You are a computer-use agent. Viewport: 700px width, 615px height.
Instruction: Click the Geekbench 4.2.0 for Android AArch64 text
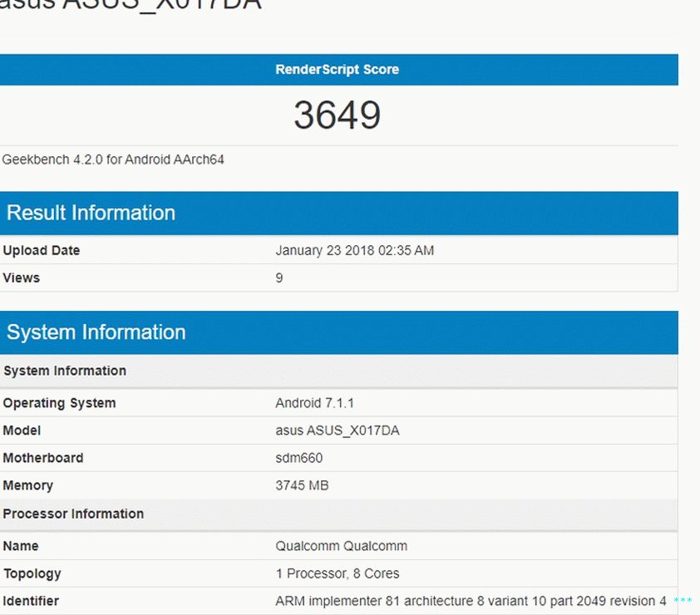(x=113, y=160)
